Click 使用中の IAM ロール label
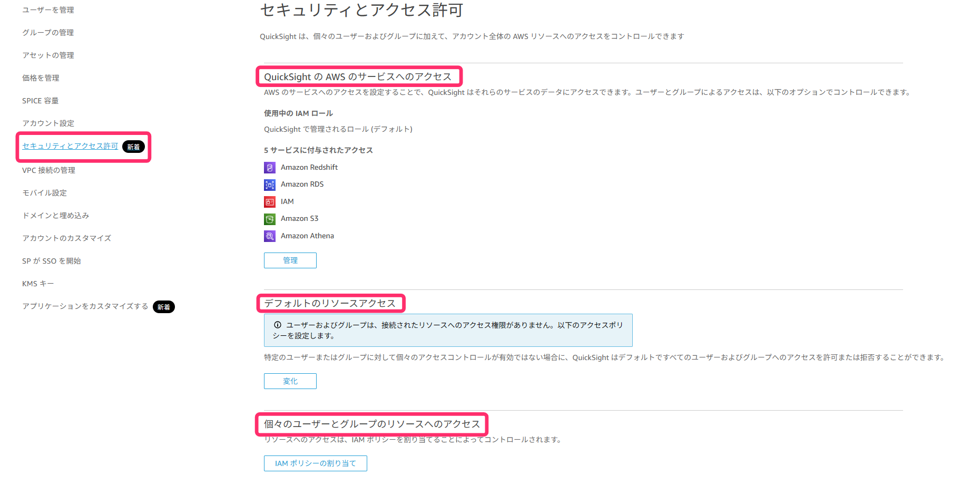The height and width of the screenshot is (485, 980). (299, 113)
